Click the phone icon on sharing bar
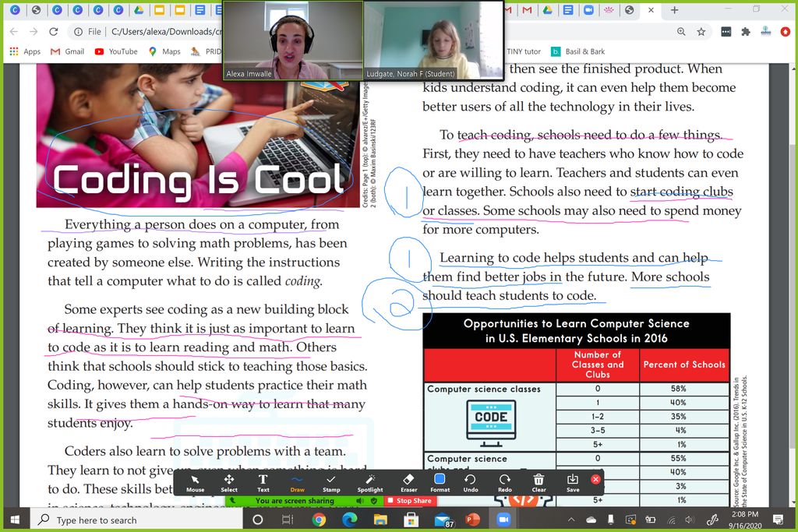The width and height of the screenshot is (798, 532). coord(232,501)
